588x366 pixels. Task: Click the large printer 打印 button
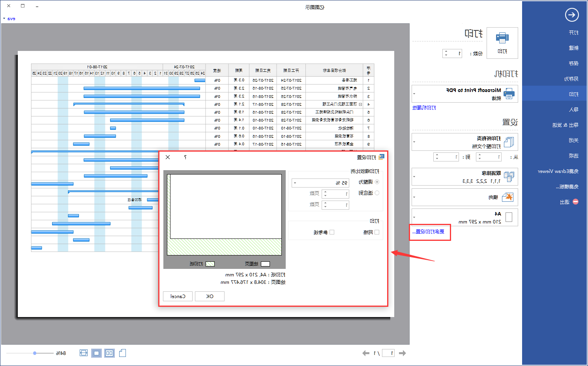[502, 43]
